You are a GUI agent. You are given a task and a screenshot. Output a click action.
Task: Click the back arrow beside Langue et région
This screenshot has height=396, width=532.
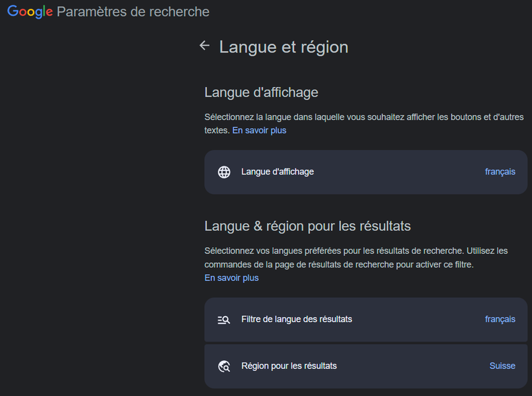tap(205, 46)
